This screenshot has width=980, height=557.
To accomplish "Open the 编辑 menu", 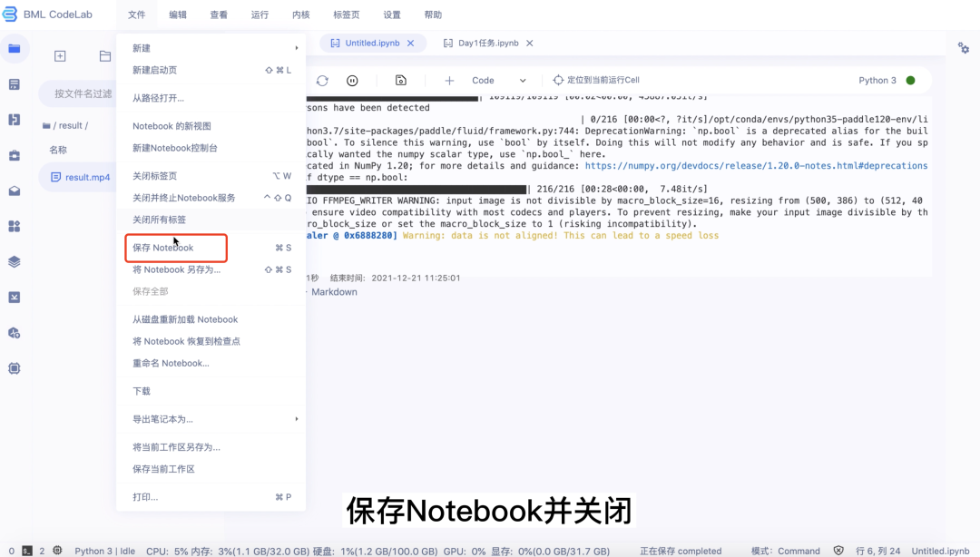I will tap(178, 15).
